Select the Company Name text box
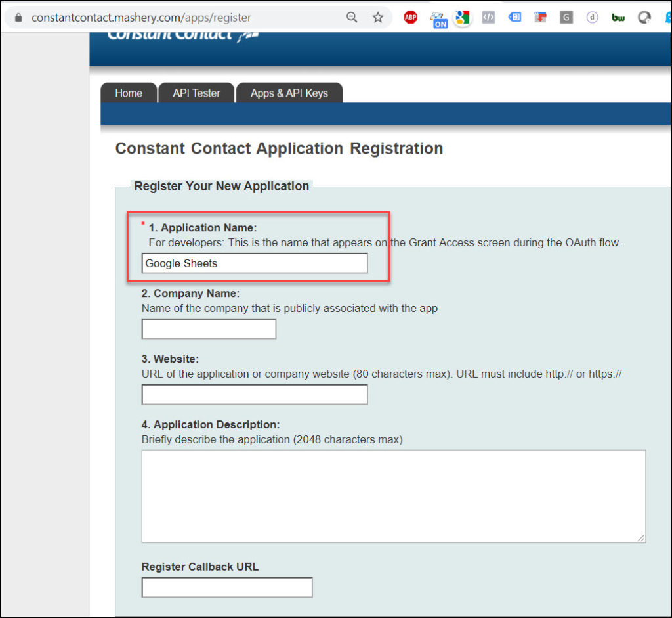 (x=209, y=328)
